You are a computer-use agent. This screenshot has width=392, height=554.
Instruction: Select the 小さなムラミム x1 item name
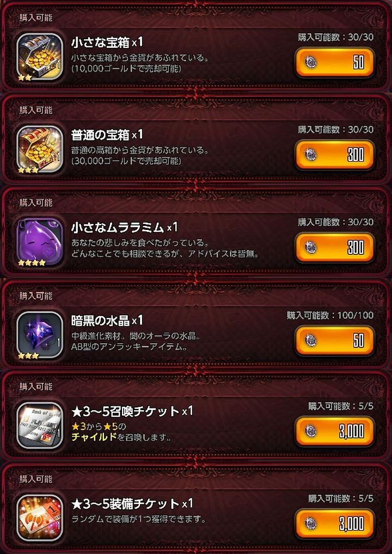124,227
